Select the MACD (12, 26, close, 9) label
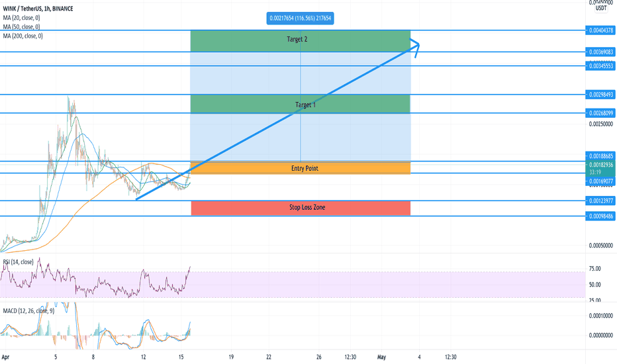 click(x=28, y=311)
